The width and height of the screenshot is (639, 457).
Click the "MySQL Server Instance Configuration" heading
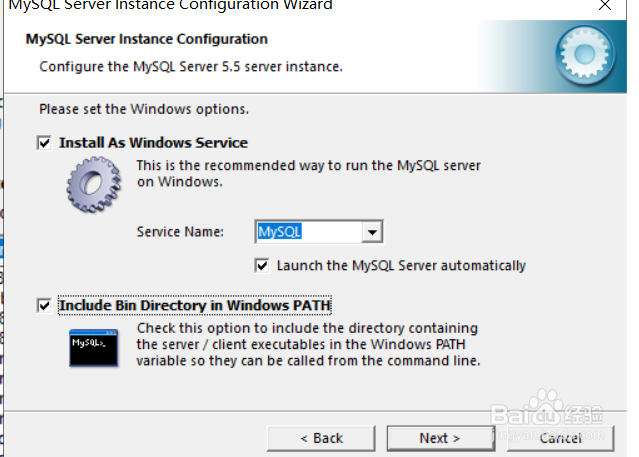145,40
